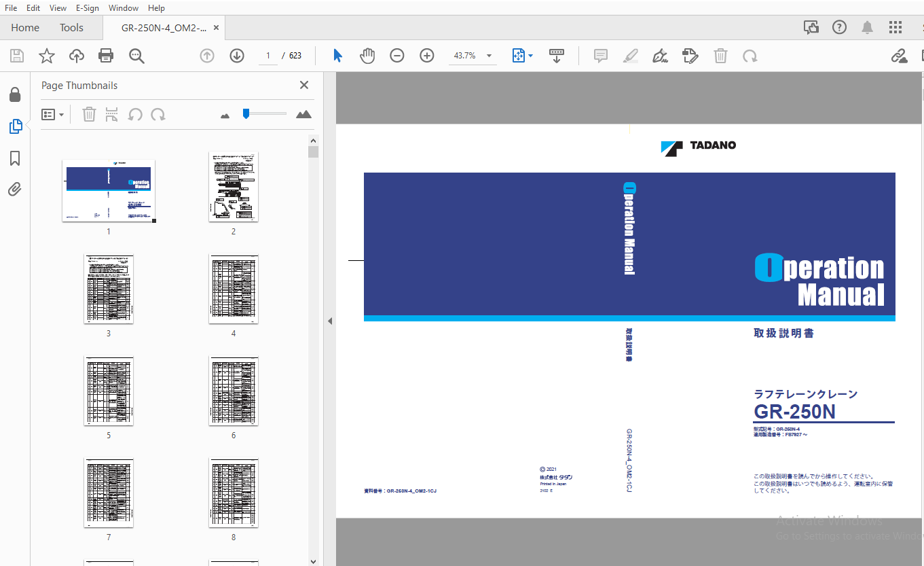Open the help question mark icon
This screenshot has height=566, width=924.
840,27
